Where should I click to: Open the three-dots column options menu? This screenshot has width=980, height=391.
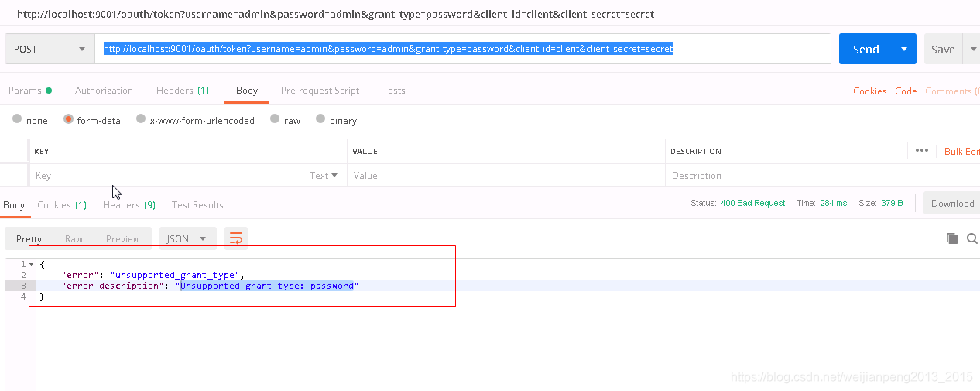tap(921, 150)
